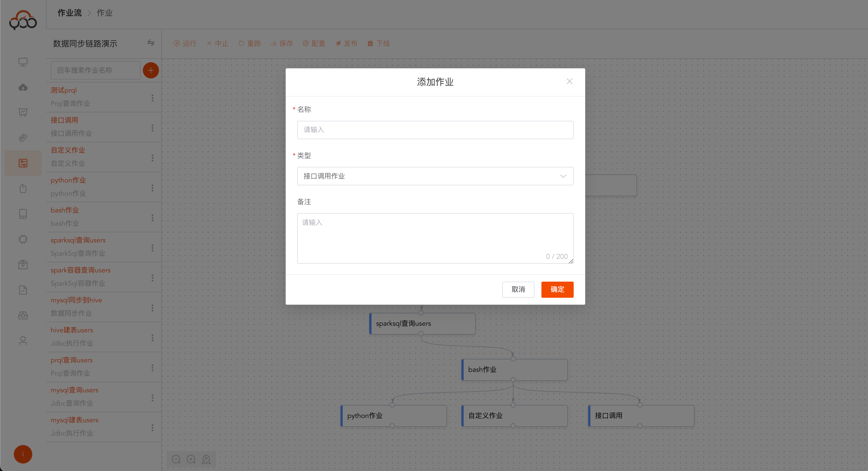This screenshot has height=471, width=868.
Task: Open the user profile sidebar icon
Action: [23, 340]
